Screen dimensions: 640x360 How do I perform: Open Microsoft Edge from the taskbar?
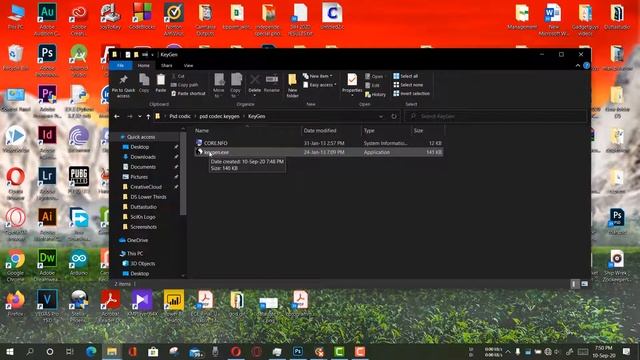point(91,351)
